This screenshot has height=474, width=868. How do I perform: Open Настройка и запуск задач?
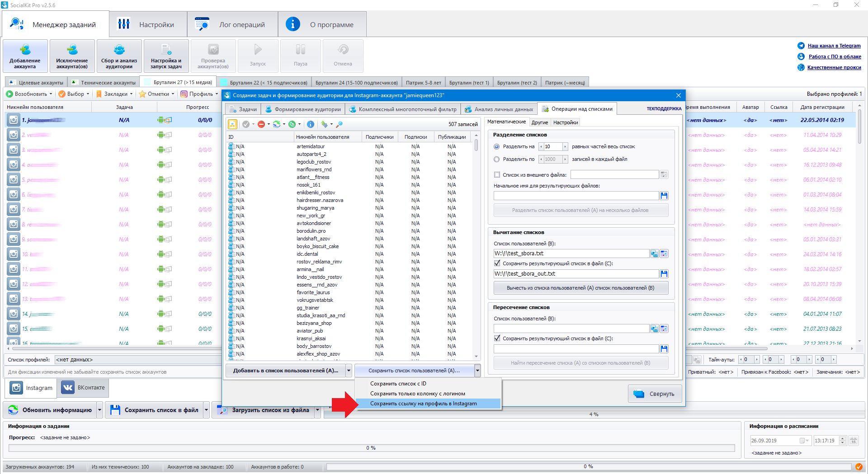pos(166,56)
